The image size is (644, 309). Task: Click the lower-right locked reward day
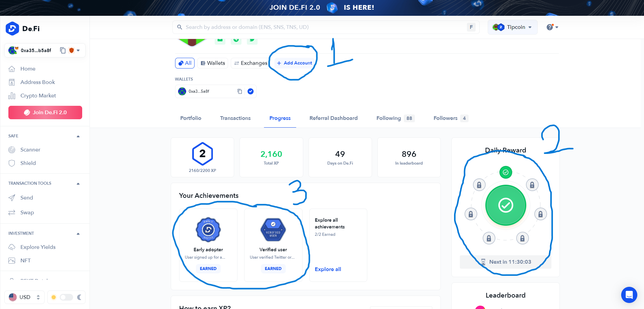(523, 238)
